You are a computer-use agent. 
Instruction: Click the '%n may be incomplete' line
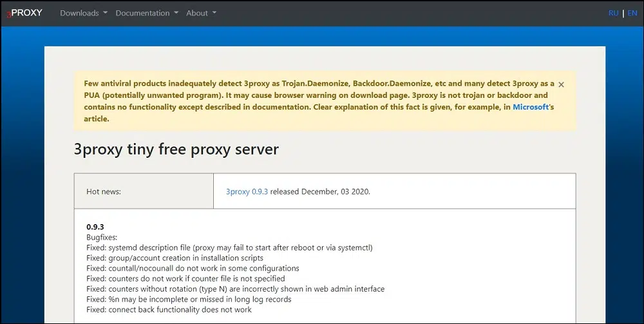[x=189, y=299]
